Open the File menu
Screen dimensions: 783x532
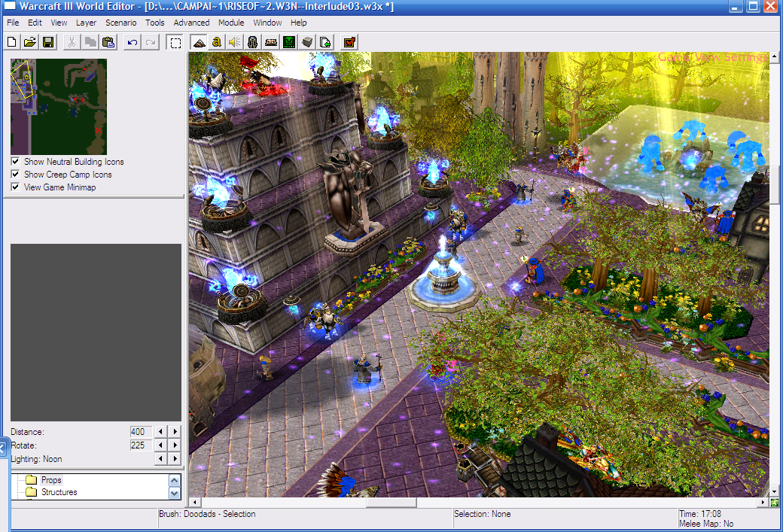13,23
